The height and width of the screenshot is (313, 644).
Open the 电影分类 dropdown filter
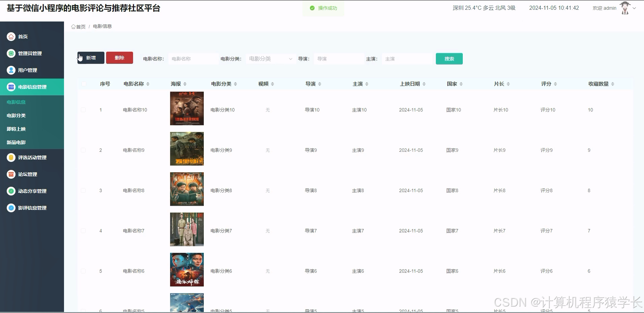click(271, 59)
